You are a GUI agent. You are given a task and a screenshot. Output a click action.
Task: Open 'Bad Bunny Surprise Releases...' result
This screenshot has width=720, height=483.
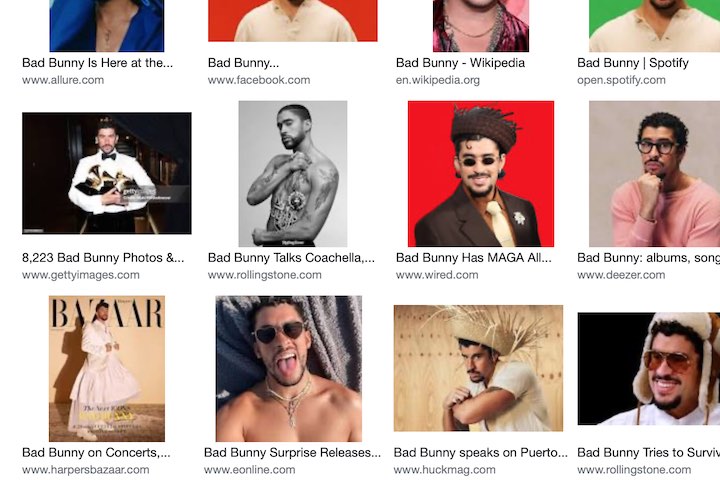pyautogui.click(x=292, y=453)
